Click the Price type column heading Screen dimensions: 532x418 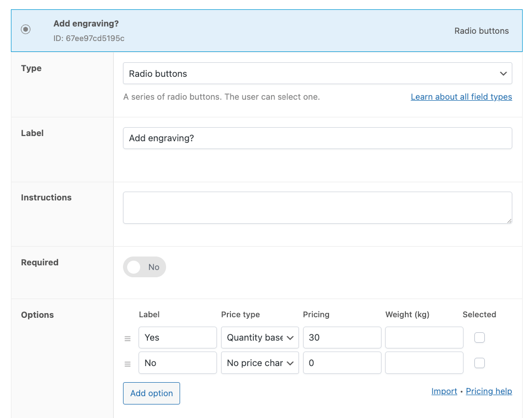[240, 315]
